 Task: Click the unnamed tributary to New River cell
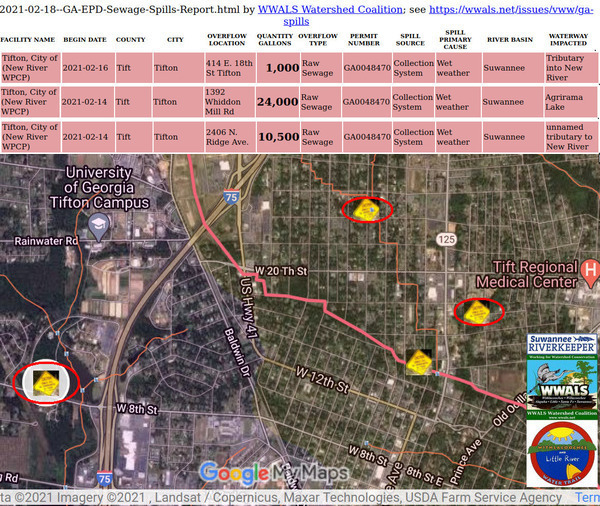click(571, 137)
